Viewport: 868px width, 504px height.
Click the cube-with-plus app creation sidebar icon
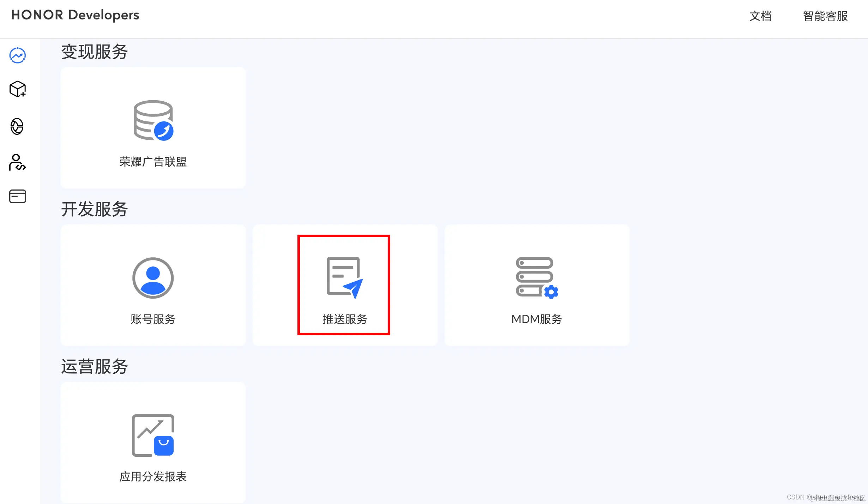17,90
